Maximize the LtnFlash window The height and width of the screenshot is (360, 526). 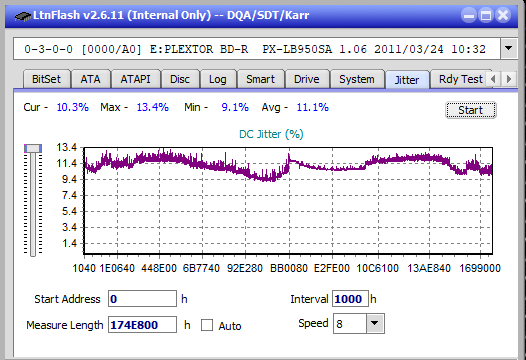tap(486, 15)
